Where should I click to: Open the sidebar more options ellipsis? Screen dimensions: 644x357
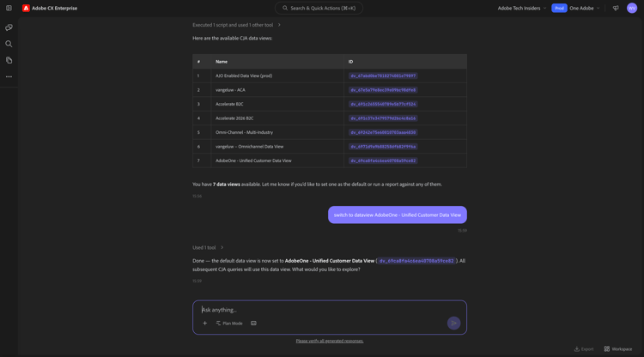click(x=9, y=76)
